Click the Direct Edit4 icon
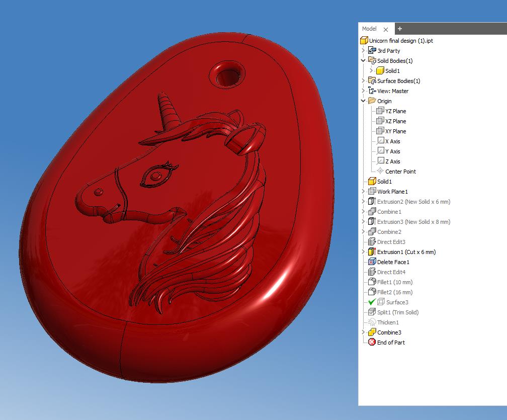 pos(372,272)
